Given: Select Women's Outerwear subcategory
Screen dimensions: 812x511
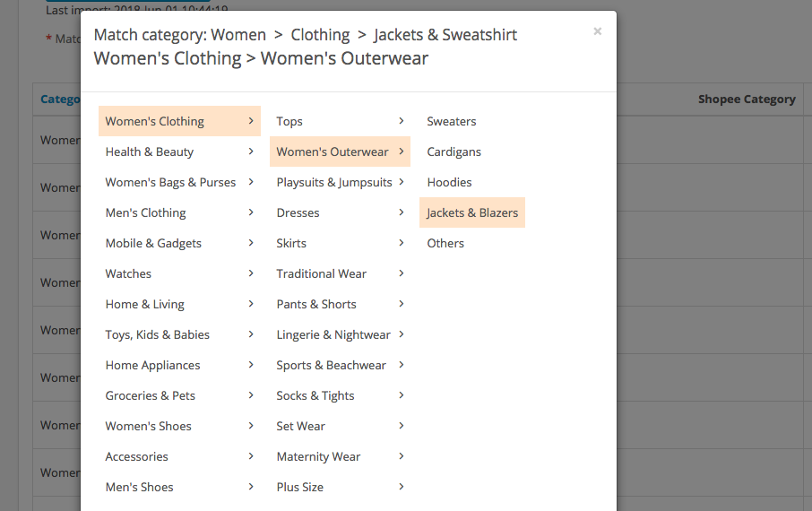Looking at the screenshot, I should pos(333,152).
